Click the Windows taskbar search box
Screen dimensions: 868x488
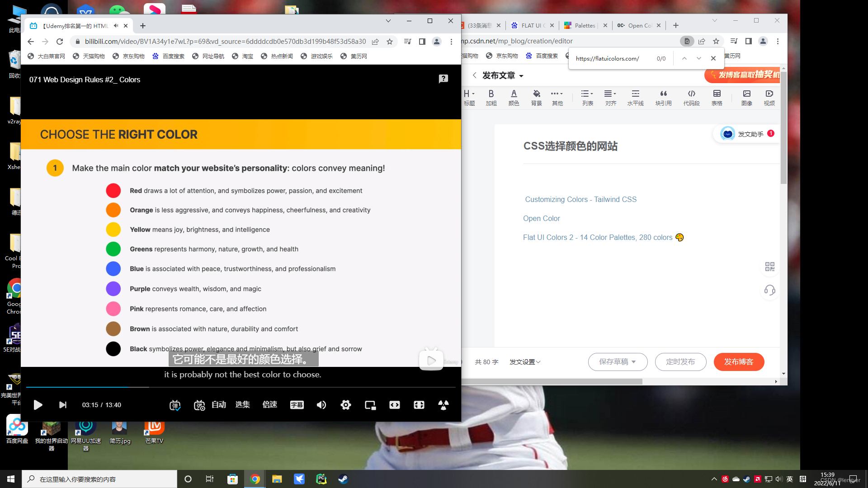point(99,479)
